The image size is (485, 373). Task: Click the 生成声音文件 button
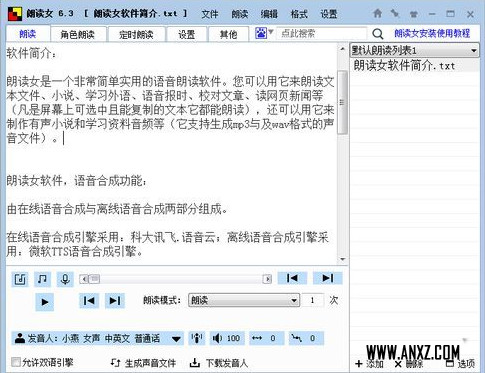click(x=144, y=363)
